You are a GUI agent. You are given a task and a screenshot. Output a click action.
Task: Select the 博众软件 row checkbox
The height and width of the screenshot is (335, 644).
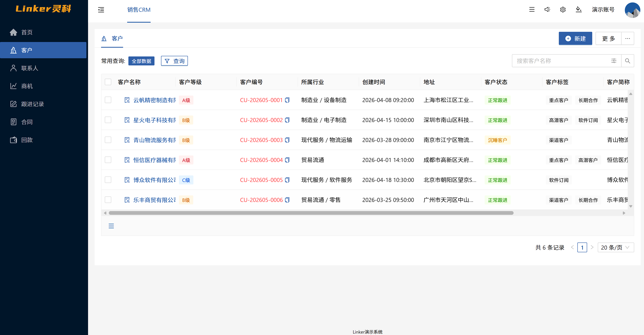pos(108,180)
